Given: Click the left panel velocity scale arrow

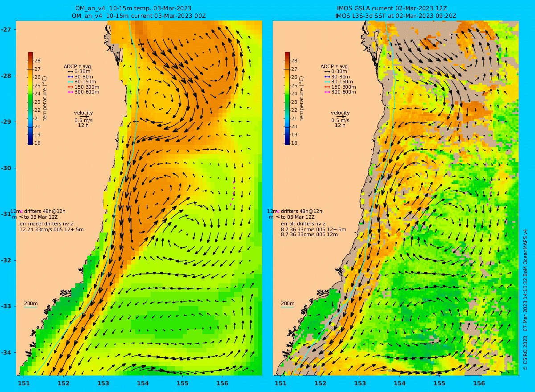Looking at the screenshot, I should 85,117.
